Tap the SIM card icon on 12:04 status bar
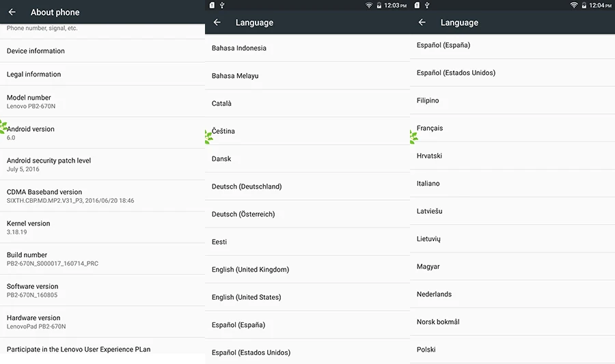615x364 pixels. (417, 5)
